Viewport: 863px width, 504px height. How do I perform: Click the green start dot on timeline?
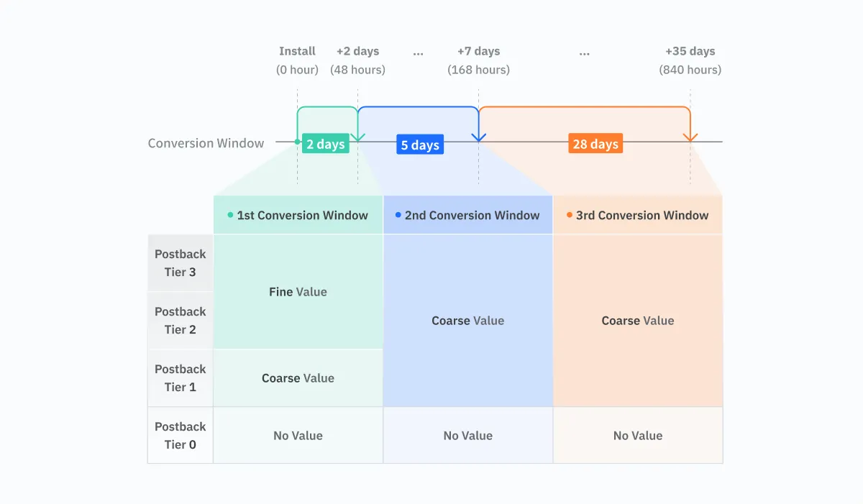click(x=297, y=142)
